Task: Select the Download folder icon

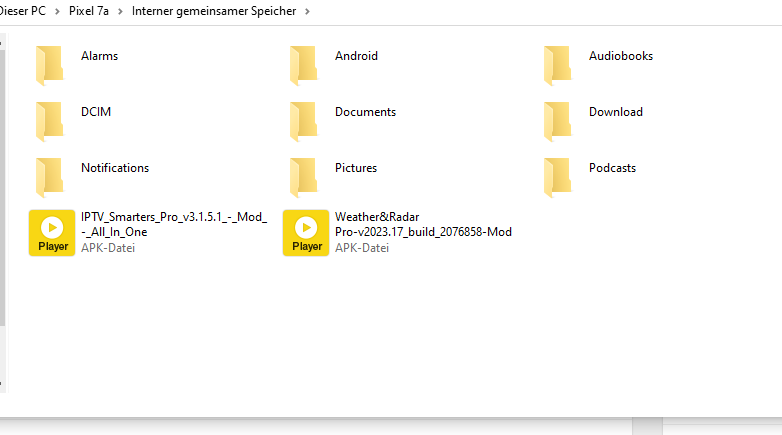Action: (x=557, y=121)
